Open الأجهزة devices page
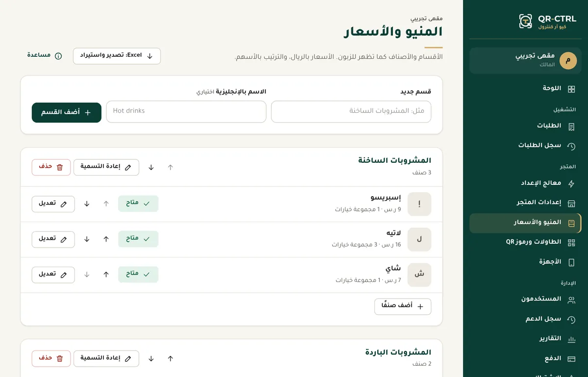 click(525, 262)
